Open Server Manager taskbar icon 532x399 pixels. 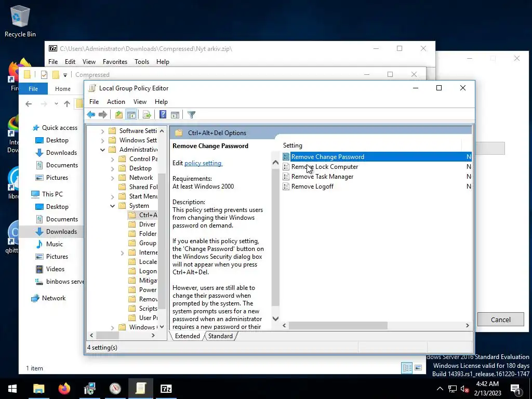point(89,389)
